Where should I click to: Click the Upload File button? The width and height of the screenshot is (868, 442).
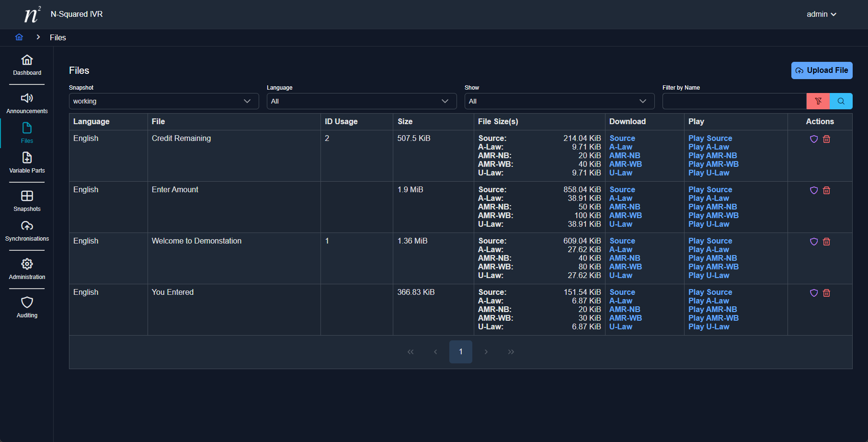pos(822,70)
